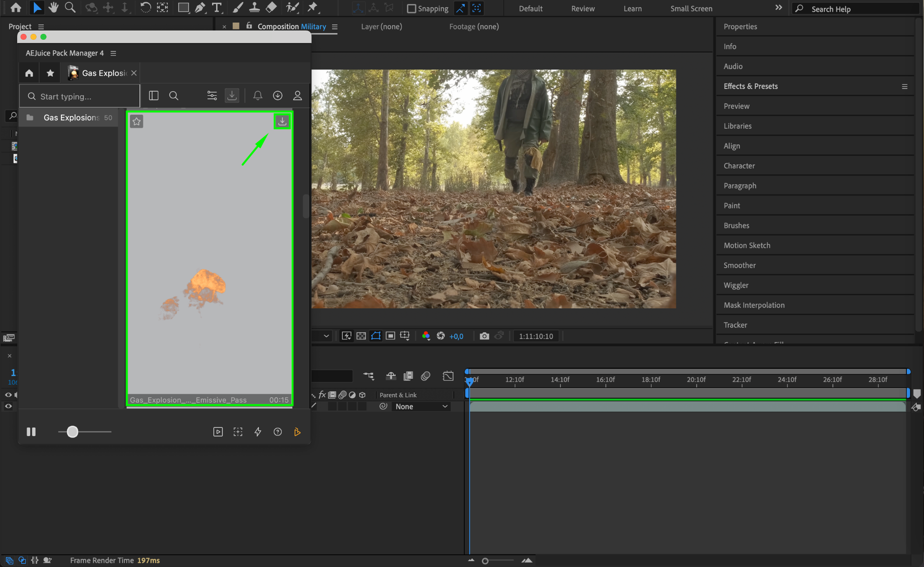Image resolution: width=924 pixels, height=567 pixels.
Task: Click the download icon on the explosion thumbnail
Action: tap(282, 121)
